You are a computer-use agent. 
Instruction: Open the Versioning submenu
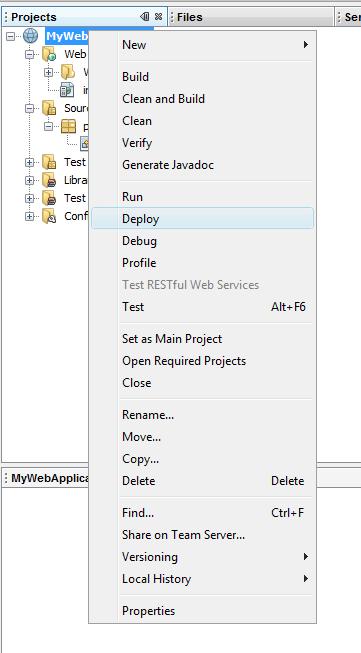(202, 557)
